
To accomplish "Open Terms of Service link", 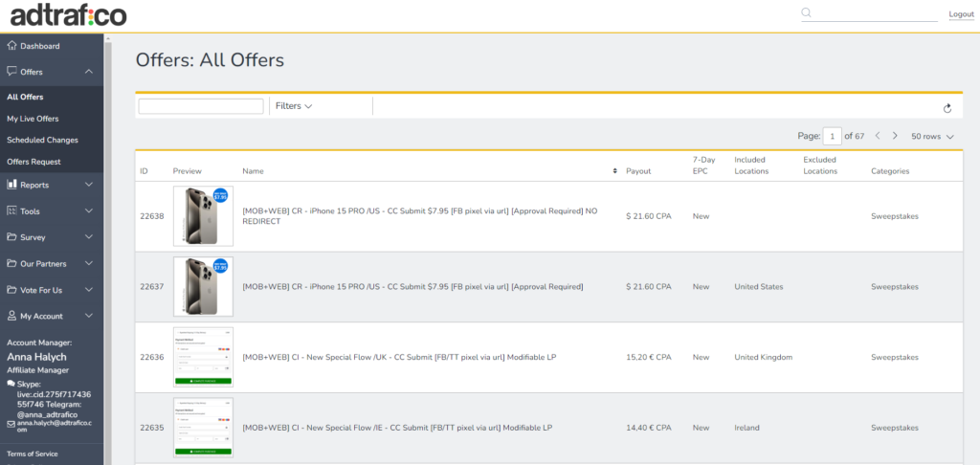I will [x=33, y=454].
